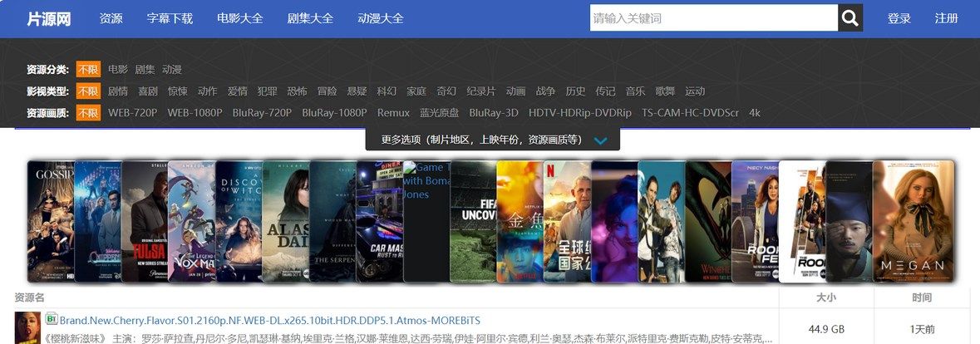The image size is (980, 344).
Task: Choose 冒险 genre filter
Action: coord(327,91)
